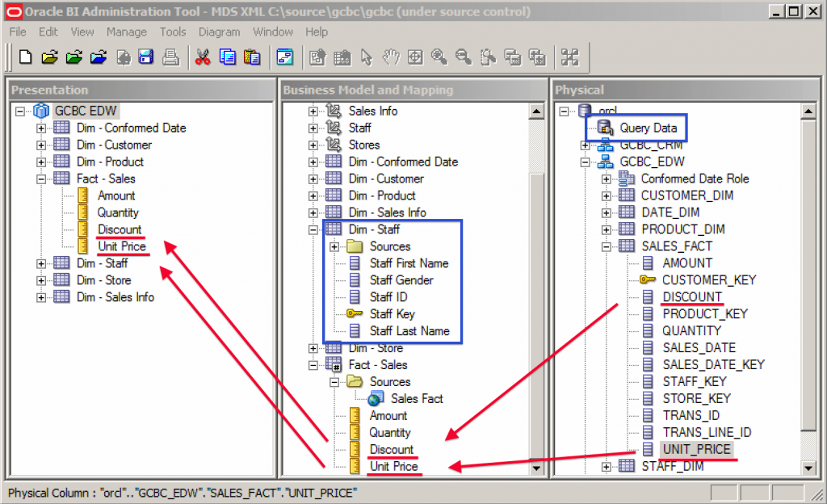Click Business Model scrollbar down arrow
The height and width of the screenshot is (504, 827).
(535, 467)
